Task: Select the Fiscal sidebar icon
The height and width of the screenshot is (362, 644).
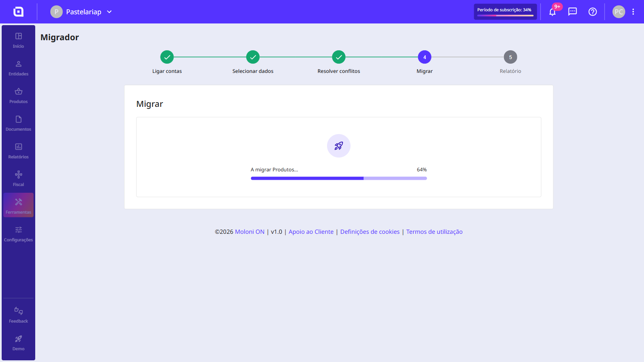Action: [x=18, y=178]
